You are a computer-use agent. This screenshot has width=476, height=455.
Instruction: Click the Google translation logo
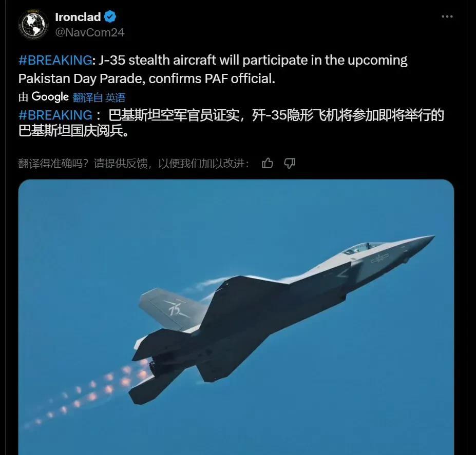tap(50, 97)
